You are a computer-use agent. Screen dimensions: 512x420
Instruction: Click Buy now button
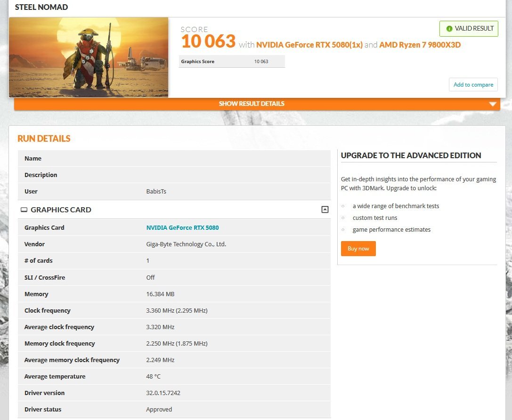[x=358, y=248]
